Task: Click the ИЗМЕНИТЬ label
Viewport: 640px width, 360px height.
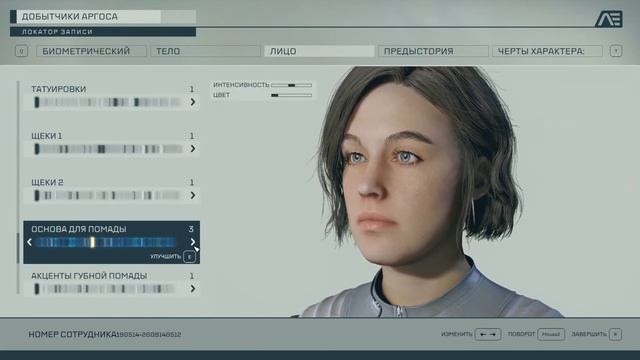Action: [x=456, y=334]
